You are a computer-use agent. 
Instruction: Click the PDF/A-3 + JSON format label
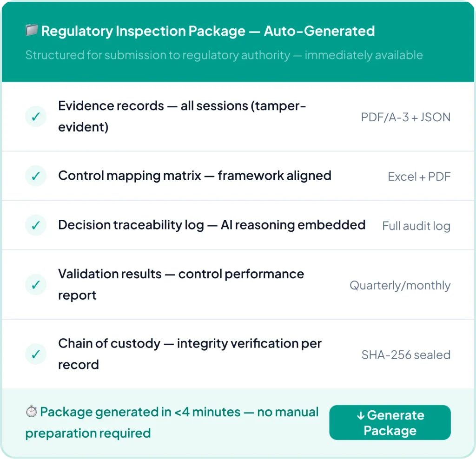point(405,117)
